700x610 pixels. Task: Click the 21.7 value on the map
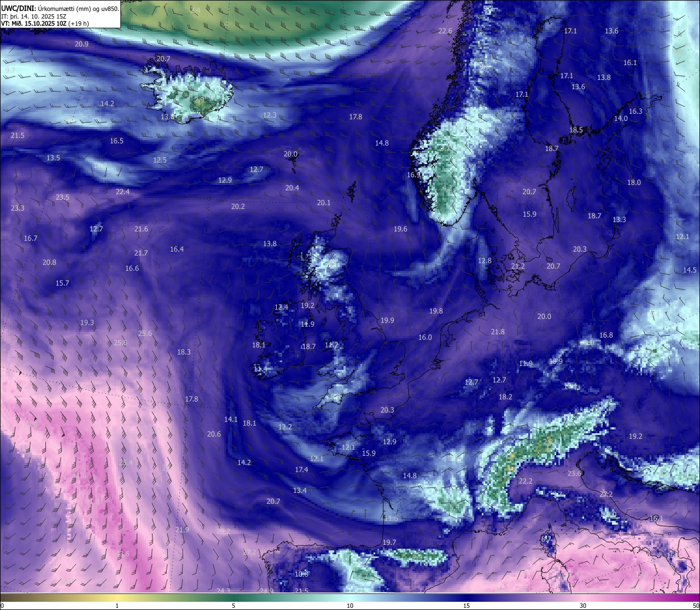[141, 253]
